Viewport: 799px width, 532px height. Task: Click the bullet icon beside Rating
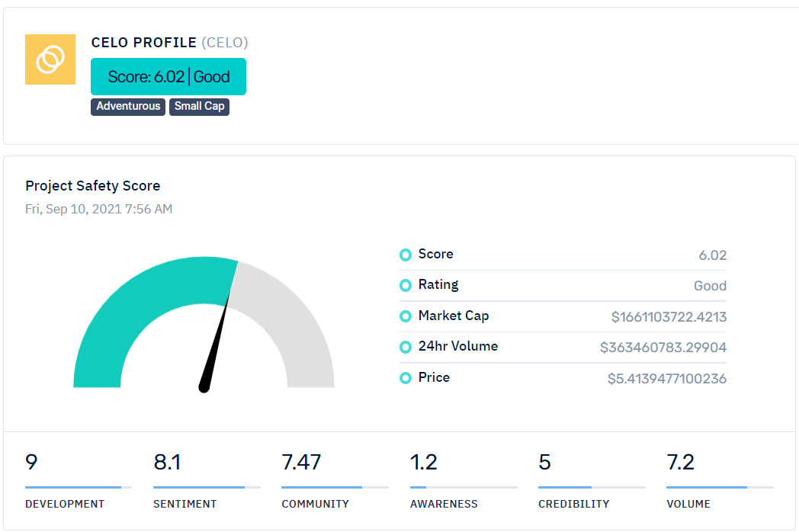(x=406, y=285)
